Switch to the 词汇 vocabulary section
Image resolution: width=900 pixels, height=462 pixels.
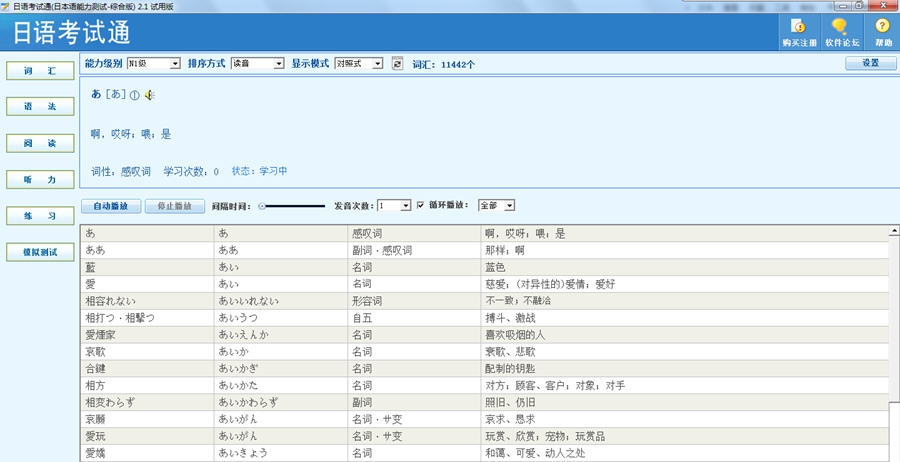[x=40, y=71]
